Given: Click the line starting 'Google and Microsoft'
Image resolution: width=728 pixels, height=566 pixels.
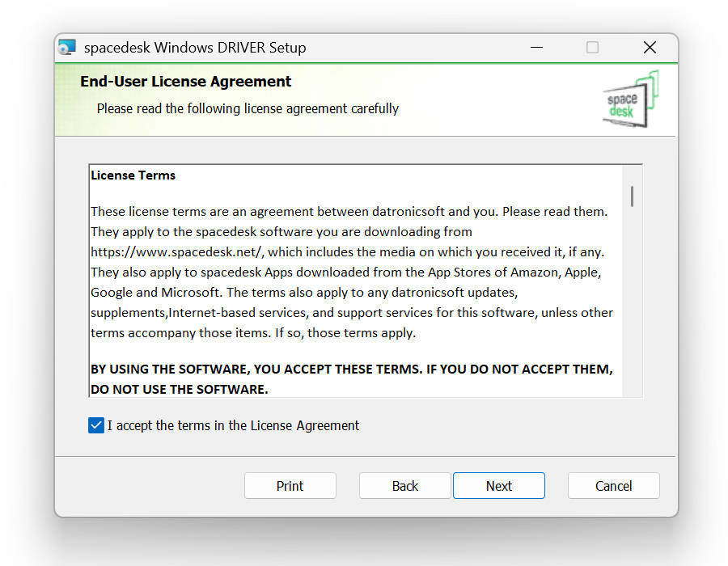Looking at the screenshot, I should pos(305,292).
